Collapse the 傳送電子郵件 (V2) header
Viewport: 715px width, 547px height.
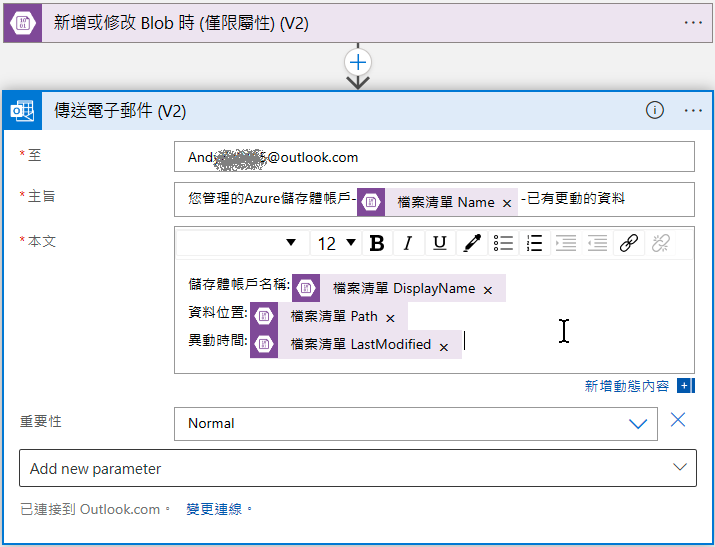coord(358,111)
